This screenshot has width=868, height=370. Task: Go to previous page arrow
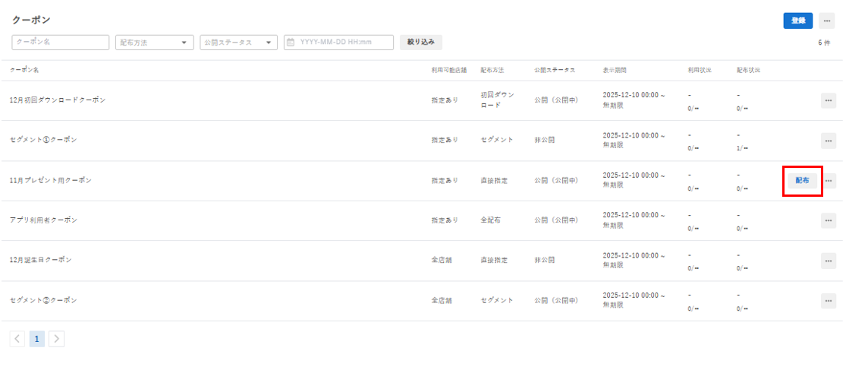click(17, 339)
